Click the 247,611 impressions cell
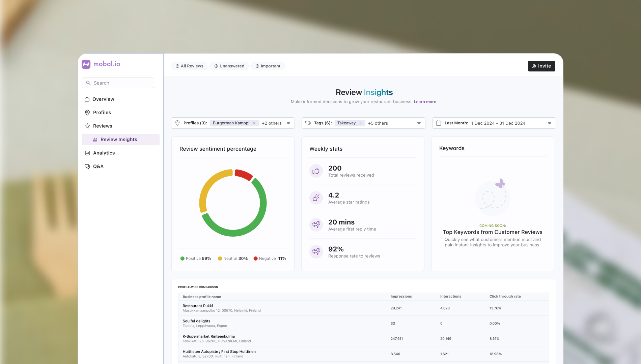Image resolution: width=641 pixels, height=364 pixels. (397, 339)
